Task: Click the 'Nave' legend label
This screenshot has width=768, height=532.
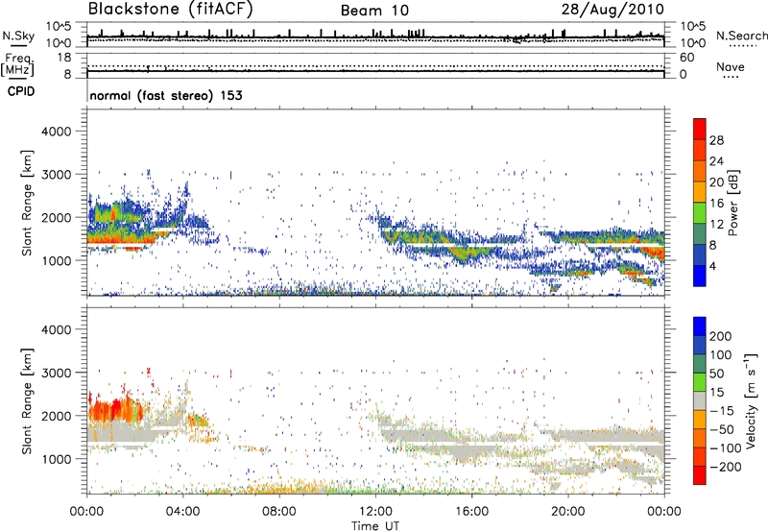Action: point(731,67)
